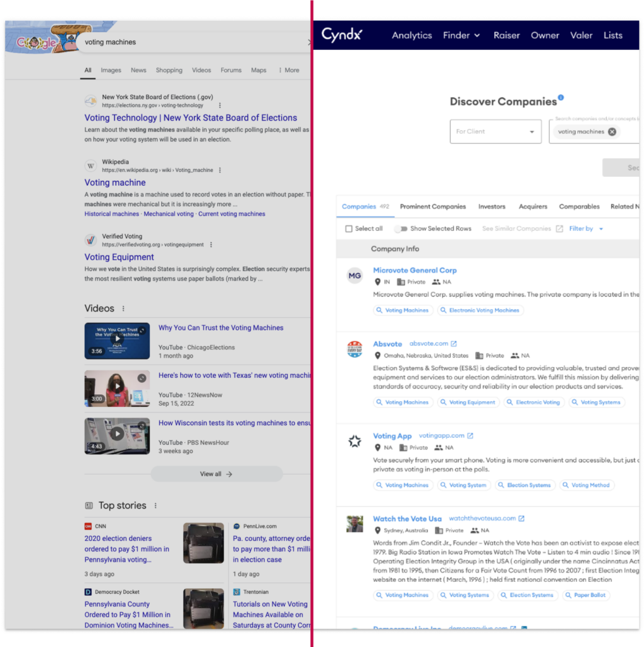Click Voting Systems tag under Absvote
644x647 pixels.
pos(596,402)
